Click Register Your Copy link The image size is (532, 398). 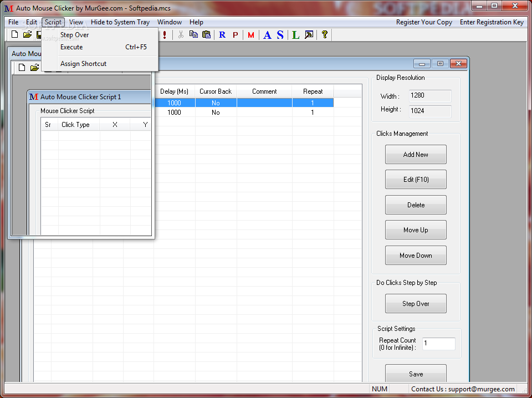[x=424, y=22]
